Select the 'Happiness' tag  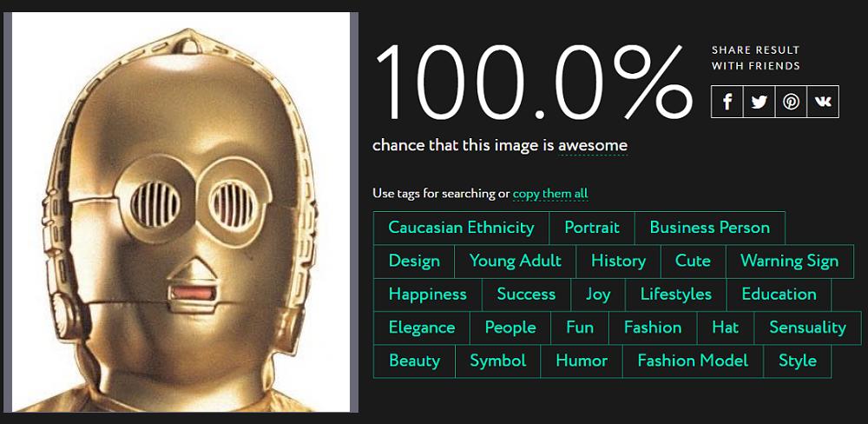click(427, 294)
